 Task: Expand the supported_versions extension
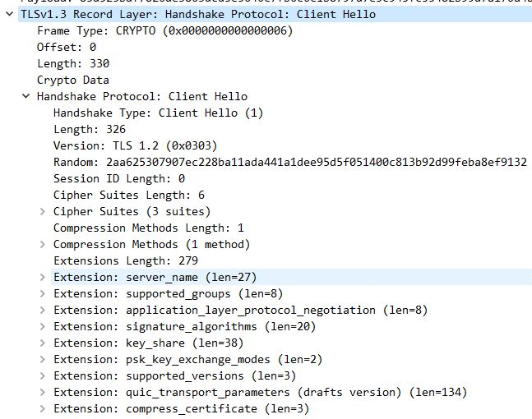tap(43, 376)
